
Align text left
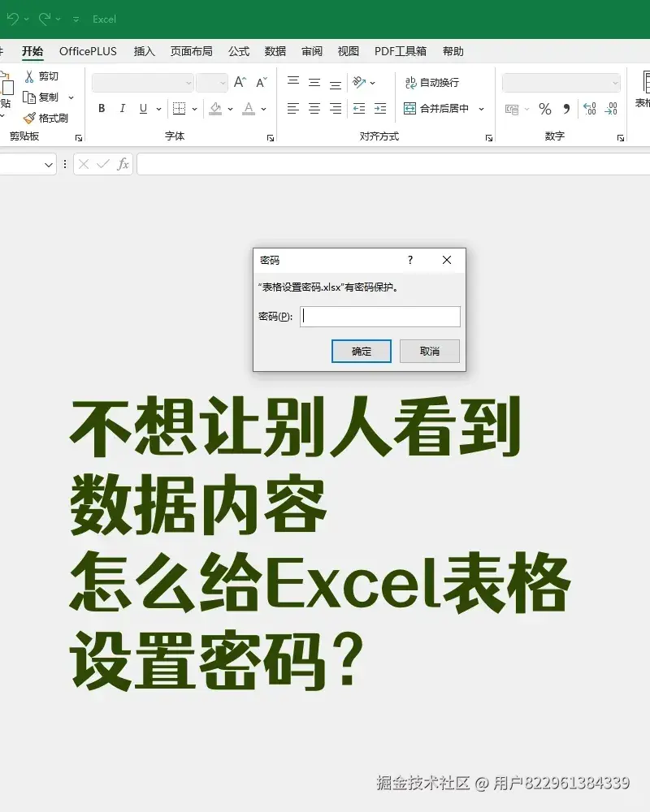(293, 108)
